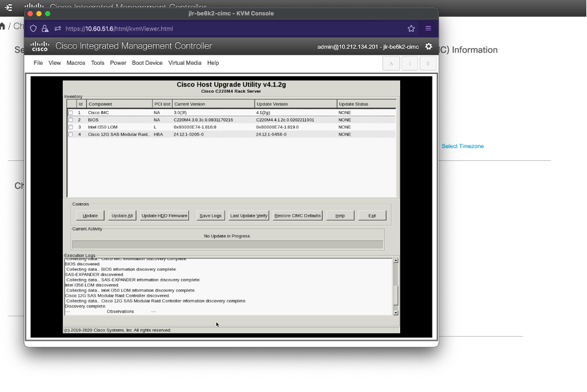587x392 pixels.
Task: Expand the Macros menu
Action: click(75, 63)
